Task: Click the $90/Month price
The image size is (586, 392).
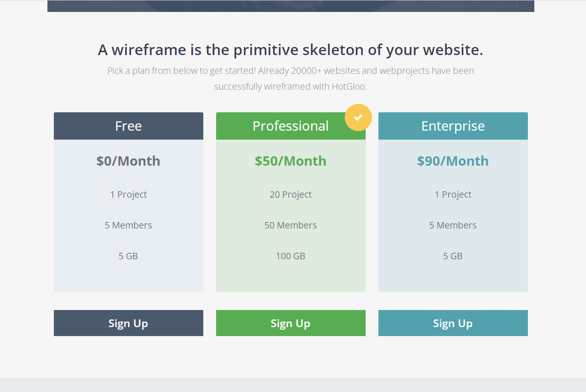Action: [x=453, y=161]
